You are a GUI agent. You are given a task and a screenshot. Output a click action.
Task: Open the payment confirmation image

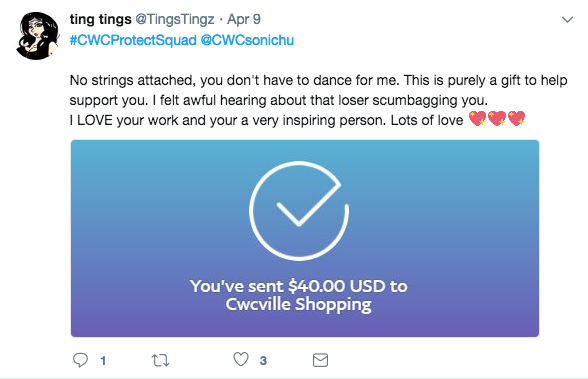click(305, 238)
